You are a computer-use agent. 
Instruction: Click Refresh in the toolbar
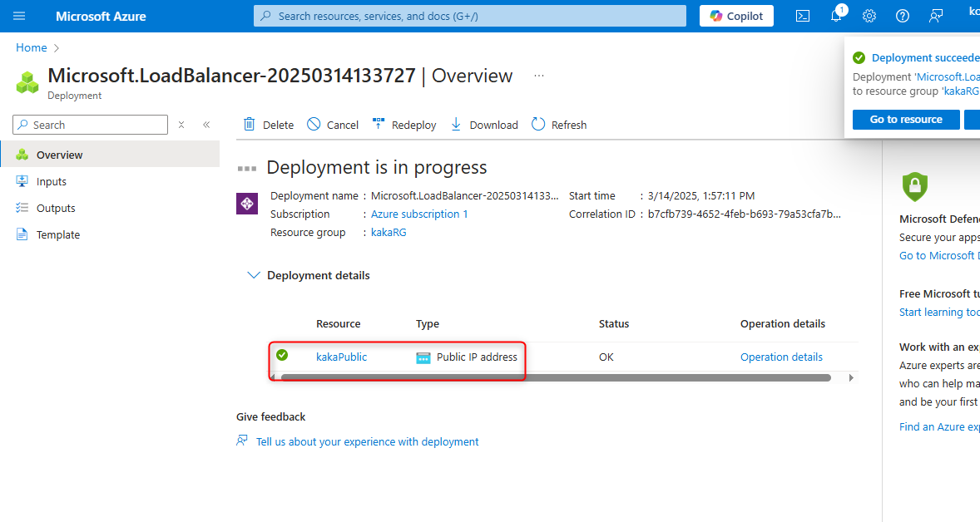(x=559, y=125)
